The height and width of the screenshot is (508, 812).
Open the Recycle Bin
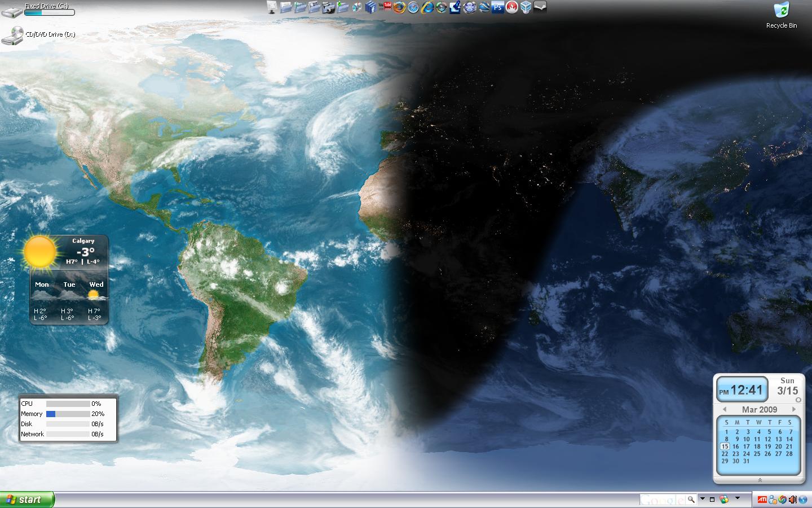coord(782,11)
